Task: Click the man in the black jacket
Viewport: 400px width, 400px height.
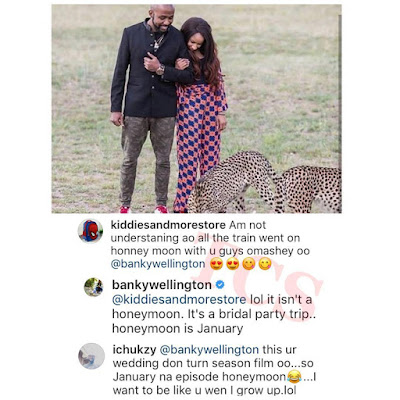Action: 150,107
